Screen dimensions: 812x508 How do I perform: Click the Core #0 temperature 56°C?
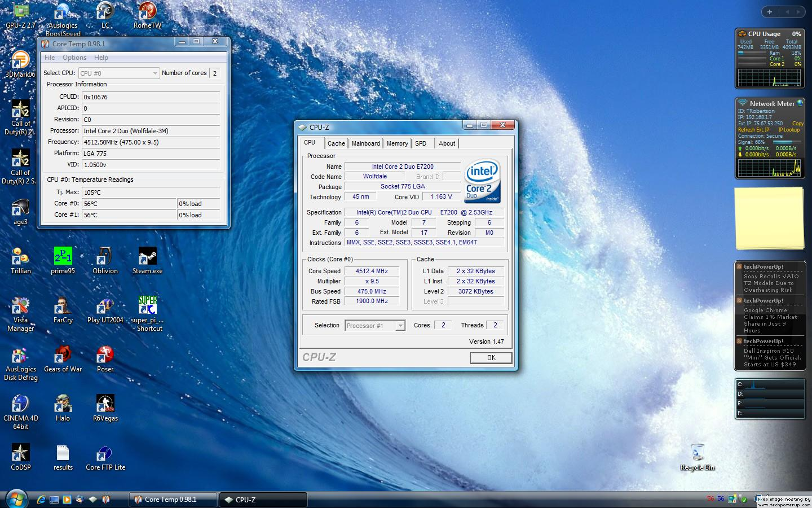(129, 204)
